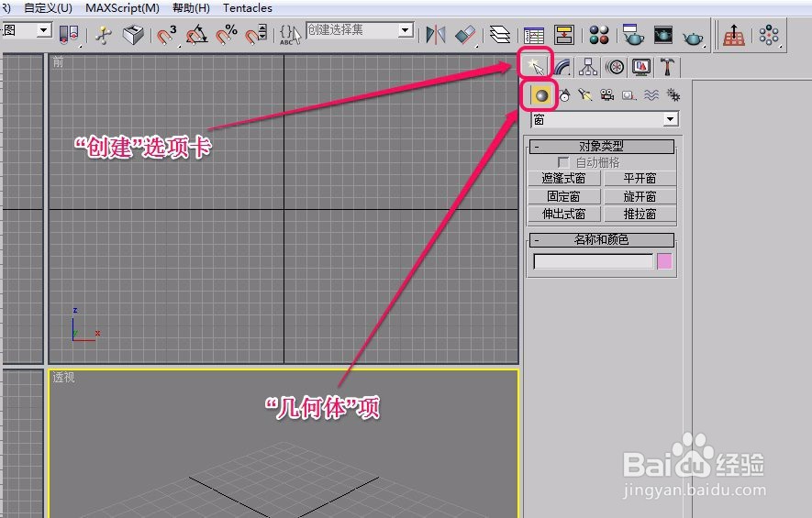Open Render Setup teapot dialog icon
This screenshot has width=812, height=518.
coord(633,35)
